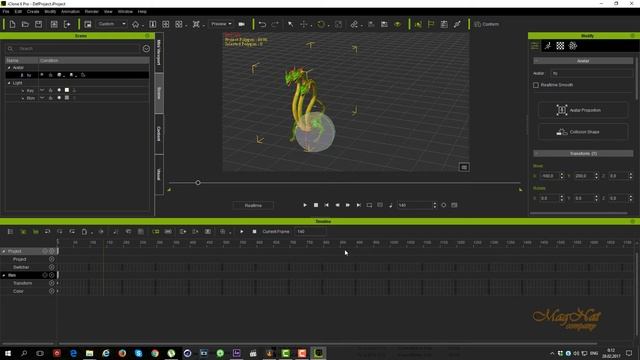The image size is (640, 360).
Task: Open the File menu
Action: pyautogui.click(x=6, y=11)
